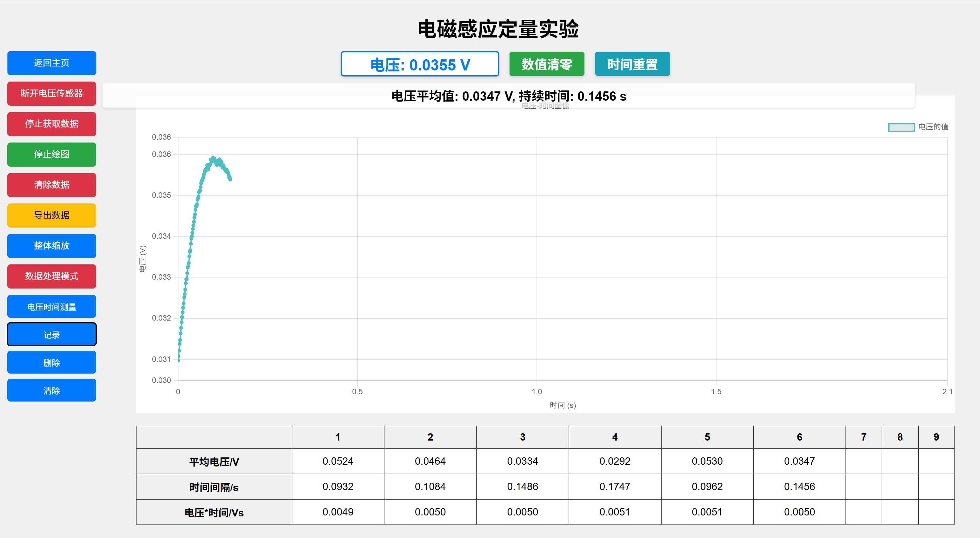The height and width of the screenshot is (538, 980).
Task: Switch to 数据处理模式
Action: 52,276
